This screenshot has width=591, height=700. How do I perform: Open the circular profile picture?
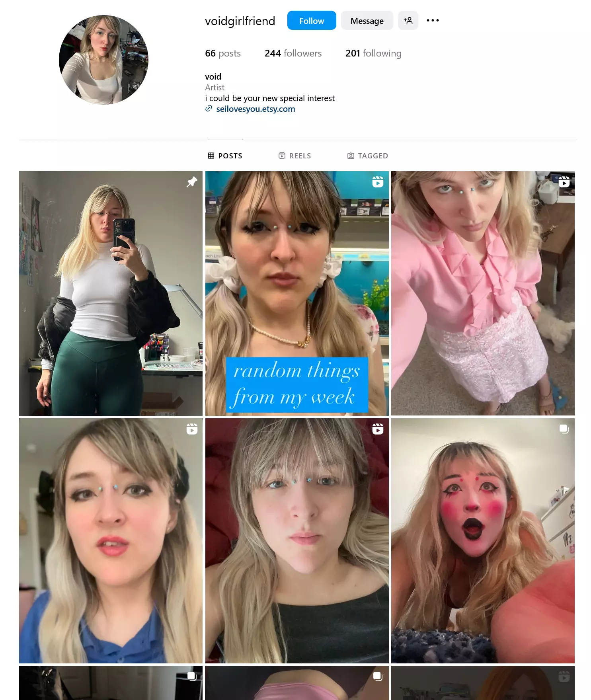pyautogui.click(x=103, y=60)
